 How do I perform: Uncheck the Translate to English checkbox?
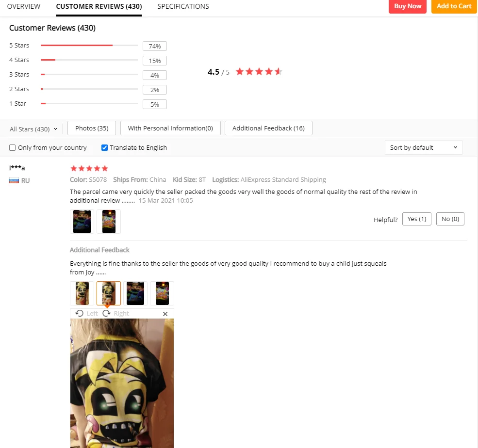pos(104,148)
